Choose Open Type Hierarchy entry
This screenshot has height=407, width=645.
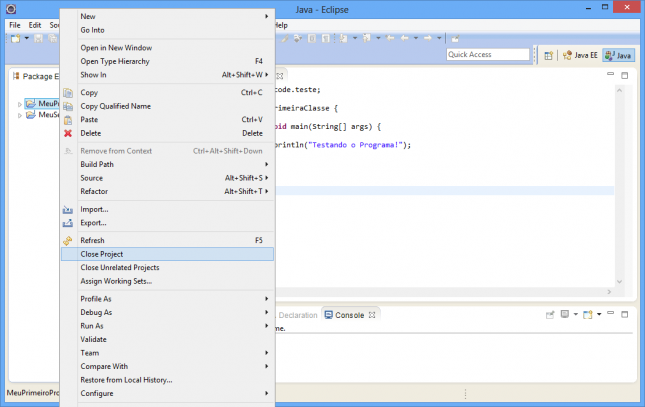point(167,61)
